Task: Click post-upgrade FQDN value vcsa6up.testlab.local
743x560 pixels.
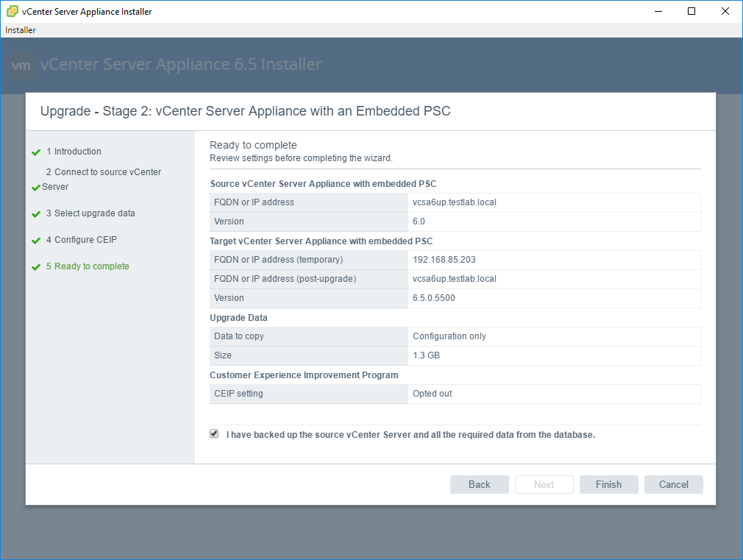Action: point(455,279)
